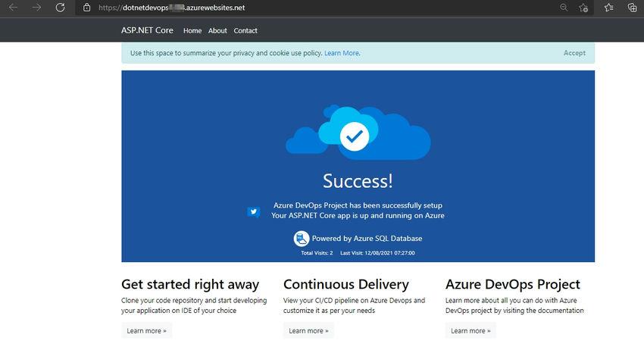Open the About nav item

(217, 30)
